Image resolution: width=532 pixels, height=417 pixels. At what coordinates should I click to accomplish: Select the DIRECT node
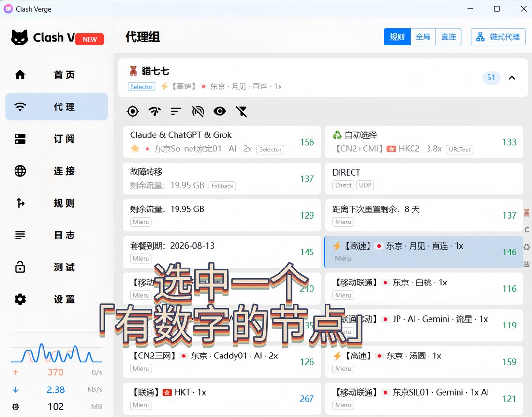(x=424, y=179)
